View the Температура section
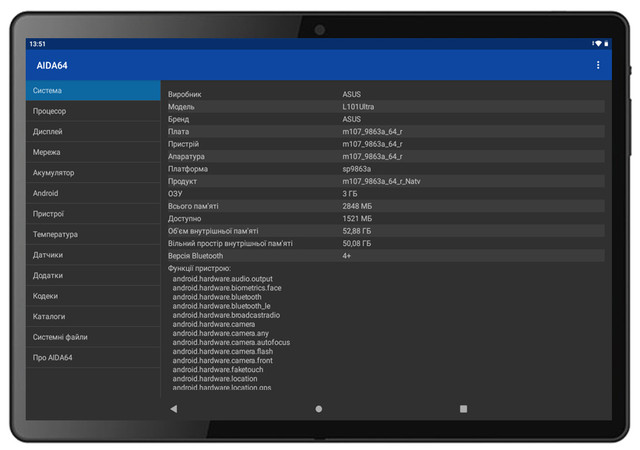The width and height of the screenshot is (640, 450). tap(93, 234)
